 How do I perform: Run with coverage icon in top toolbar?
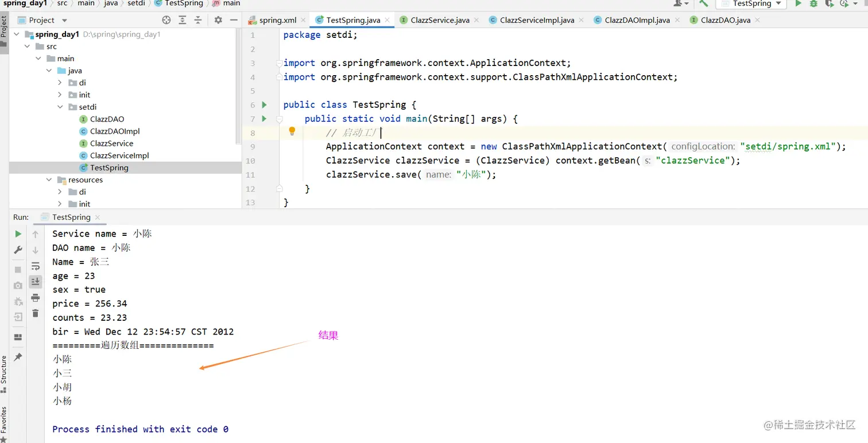[829, 3]
